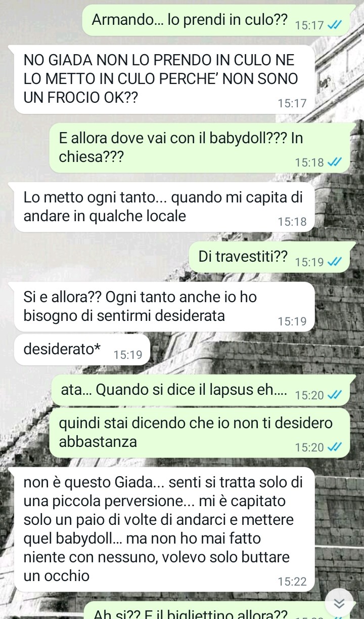Tap the scroll-to-bottom double chevron button

(339, 602)
